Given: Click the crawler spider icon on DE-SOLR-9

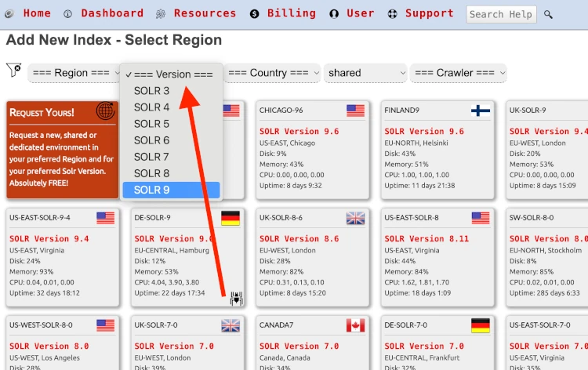Looking at the screenshot, I should 235,297.
